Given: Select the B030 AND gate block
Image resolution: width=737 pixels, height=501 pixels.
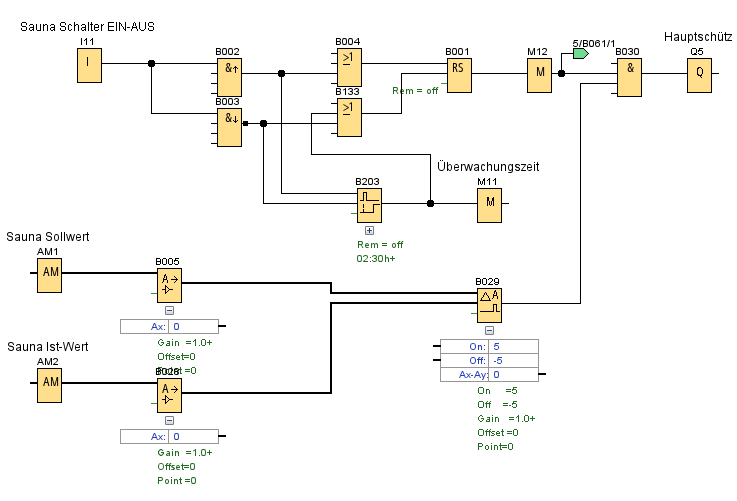Looking at the screenshot, I should pos(629,76).
